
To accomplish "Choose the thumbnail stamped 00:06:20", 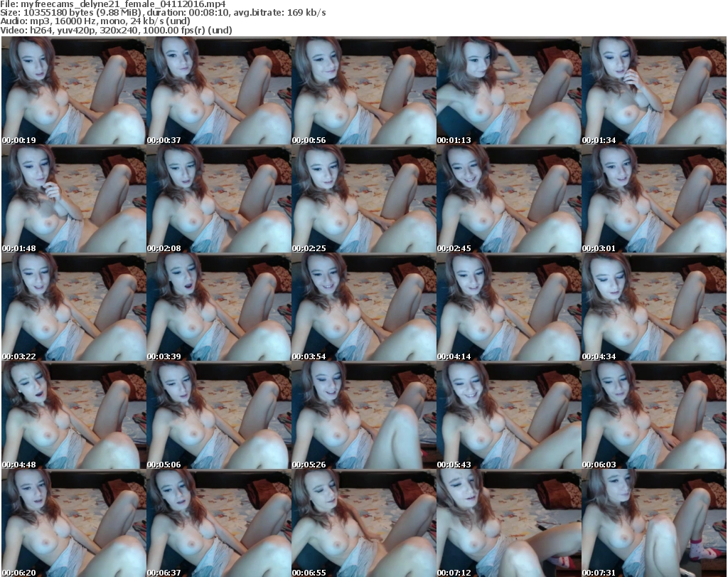I will (x=74, y=523).
